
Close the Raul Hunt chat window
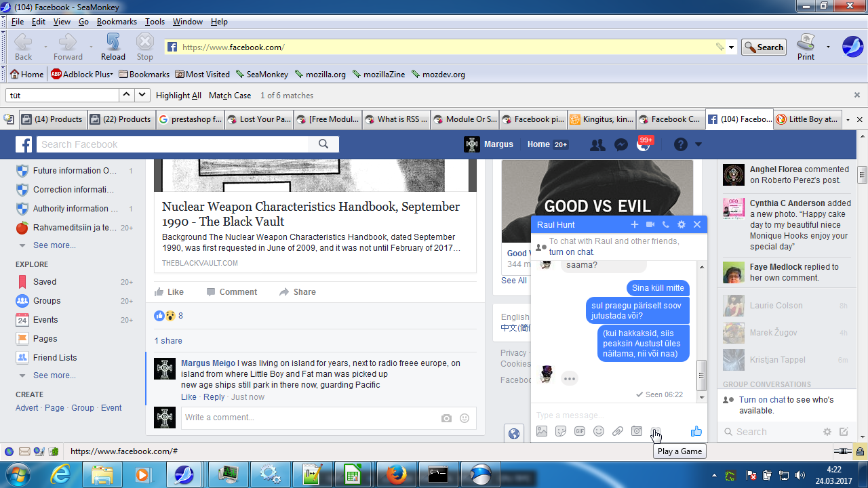pos(697,224)
